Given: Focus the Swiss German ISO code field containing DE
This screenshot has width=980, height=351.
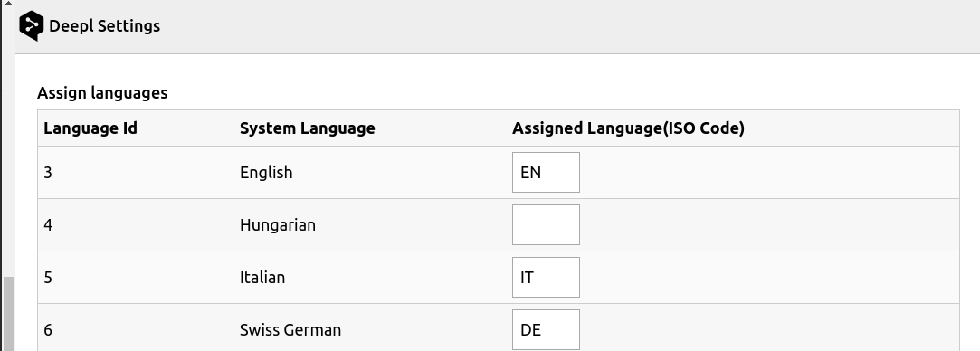Looking at the screenshot, I should (546, 330).
